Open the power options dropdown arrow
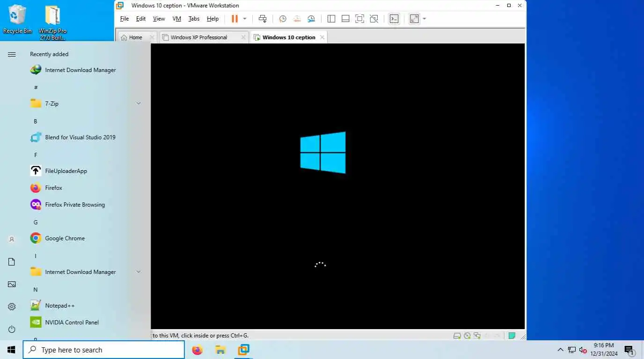This screenshot has height=359, width=644. (244, 19)
